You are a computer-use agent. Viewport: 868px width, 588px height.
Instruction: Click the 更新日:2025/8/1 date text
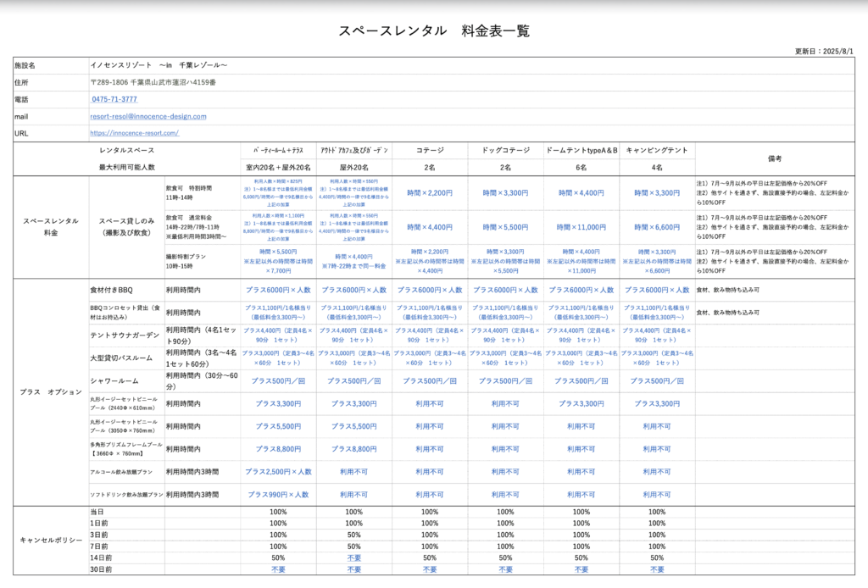point(824,52)
